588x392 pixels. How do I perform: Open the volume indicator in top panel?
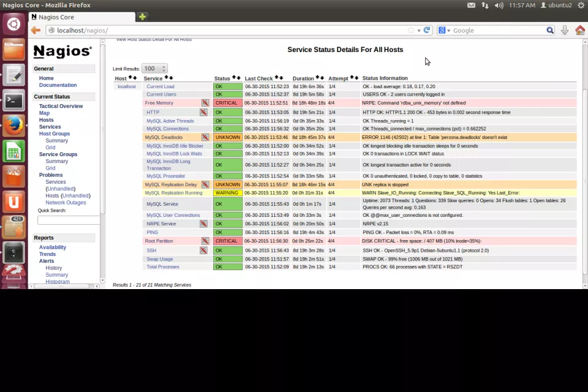coord(499,6)
